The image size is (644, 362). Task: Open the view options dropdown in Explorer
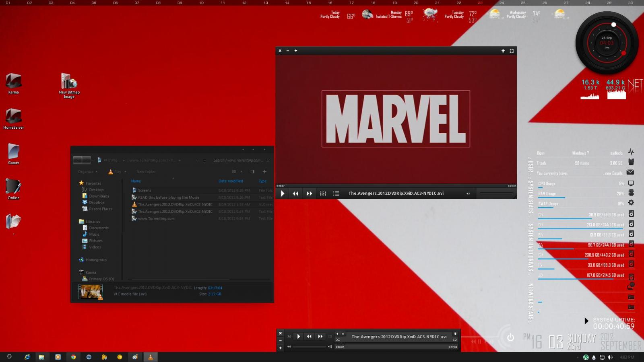[242, 172]
